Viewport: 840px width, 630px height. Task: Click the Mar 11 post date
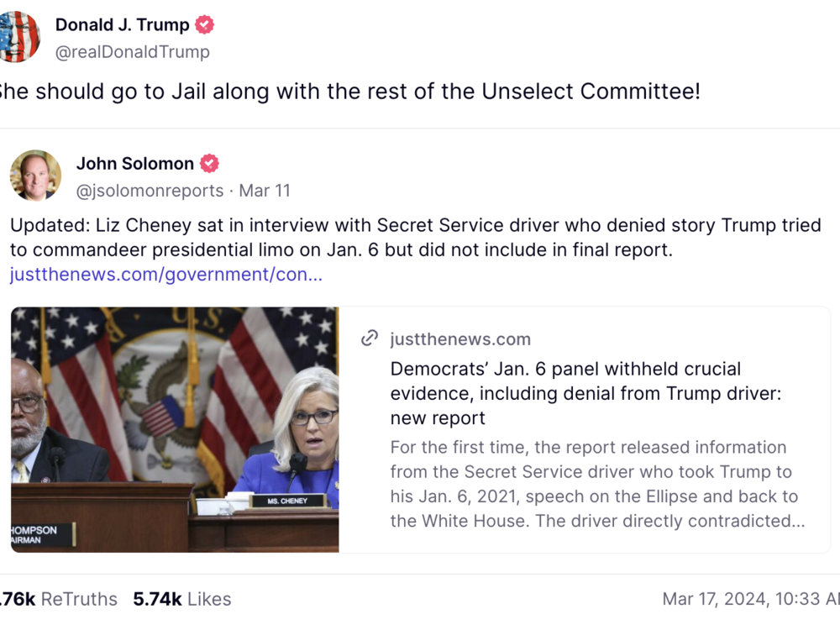(x=265, y=191)
